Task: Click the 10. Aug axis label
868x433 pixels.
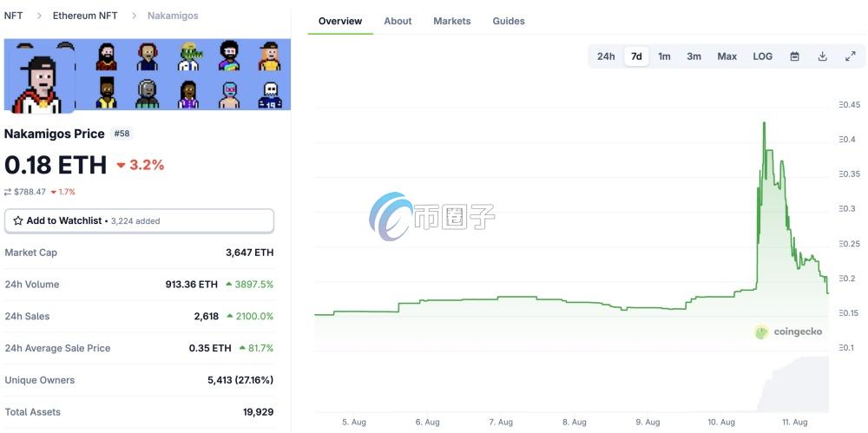Action: pyautogui.click(x=721, y=422)
